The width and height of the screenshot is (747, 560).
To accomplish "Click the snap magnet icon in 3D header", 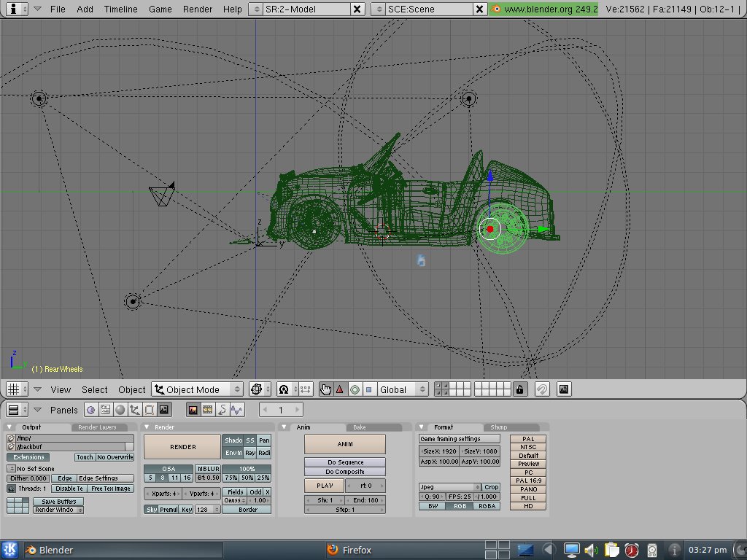I will [x=542, y=389].
